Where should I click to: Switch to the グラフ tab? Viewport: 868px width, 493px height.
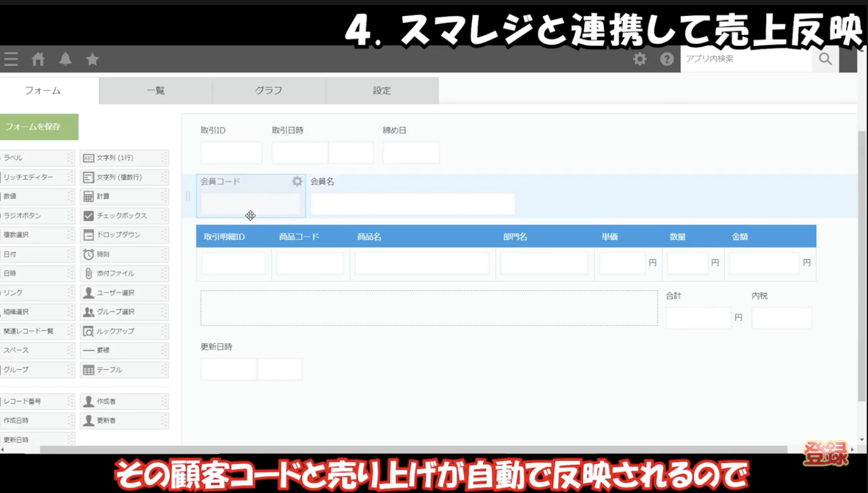pyautogui.click(x=269, y=90)
